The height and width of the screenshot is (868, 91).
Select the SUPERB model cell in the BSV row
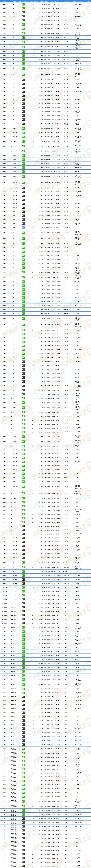click(x=14, y=607)
